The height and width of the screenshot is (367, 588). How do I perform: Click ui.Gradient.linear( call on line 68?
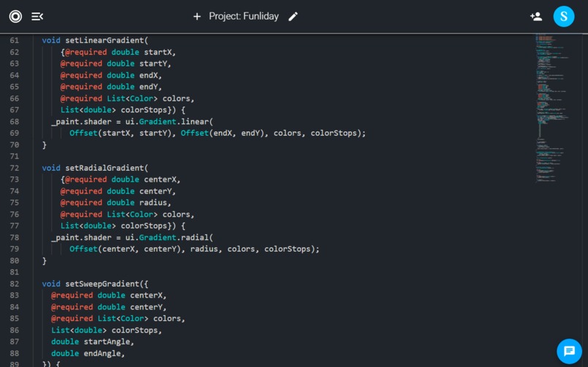point(169,121)
